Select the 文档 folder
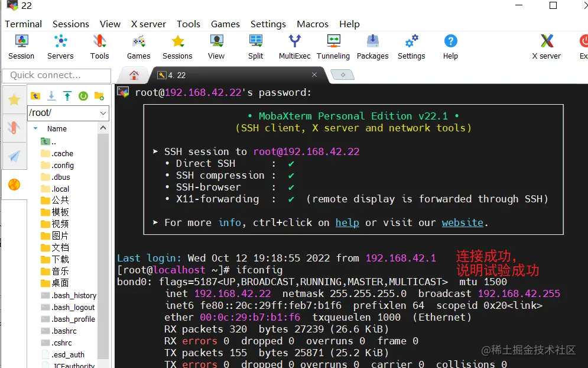 (x=55, y=247)
